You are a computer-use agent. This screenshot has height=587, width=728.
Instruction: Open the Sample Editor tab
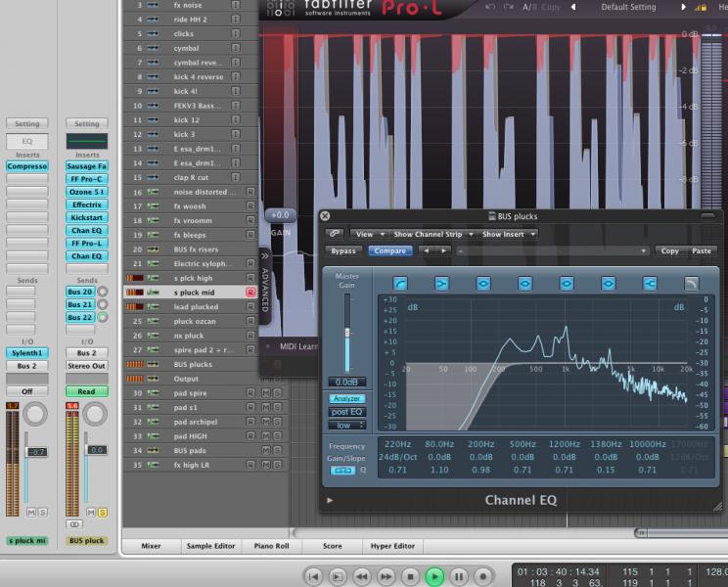pyautogui.click(x=210, y=546)
